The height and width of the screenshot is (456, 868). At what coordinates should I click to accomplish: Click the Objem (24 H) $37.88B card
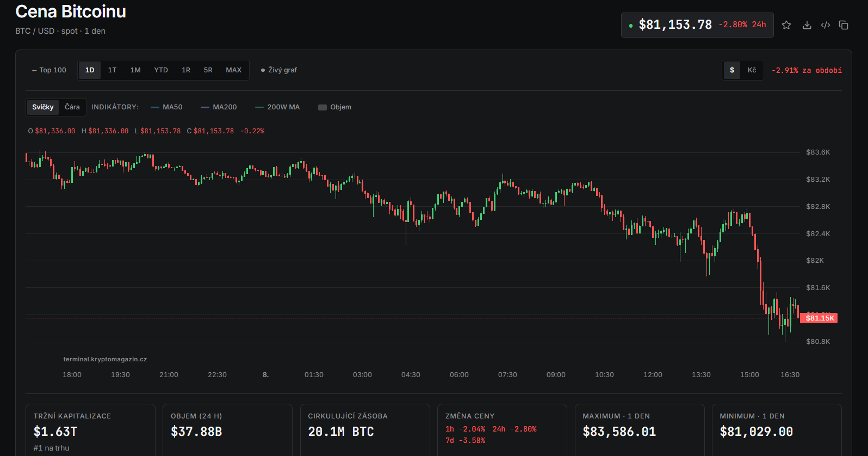pyautogui.click(x=227, y=430)
